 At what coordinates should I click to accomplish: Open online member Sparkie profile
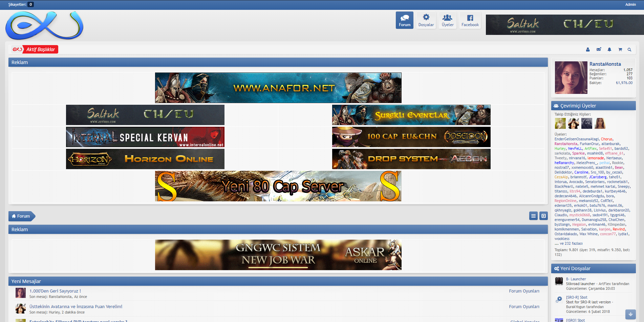coord(578,153)
